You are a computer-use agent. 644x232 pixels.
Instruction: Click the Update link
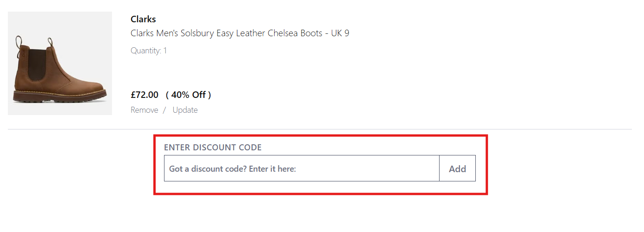coord(185,110)
